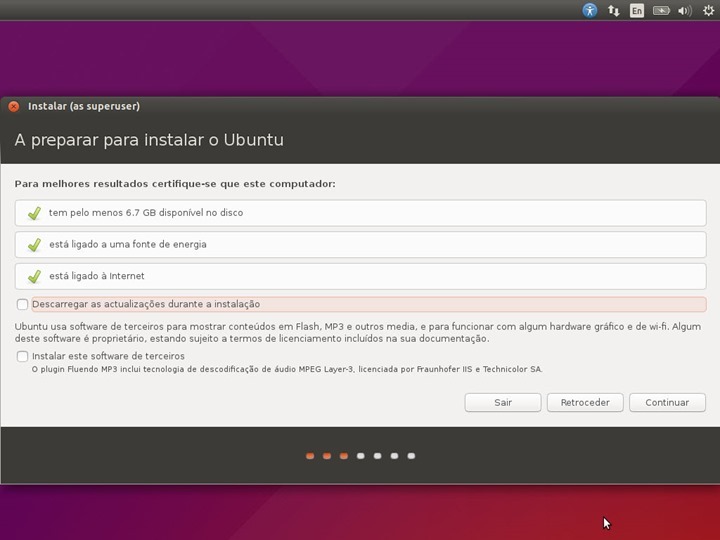Select text 'tem pelo menos 6.7 GB disponível no disco'
Image resolution: width=720 pixels, height=540 pixels.
(146, 213)
